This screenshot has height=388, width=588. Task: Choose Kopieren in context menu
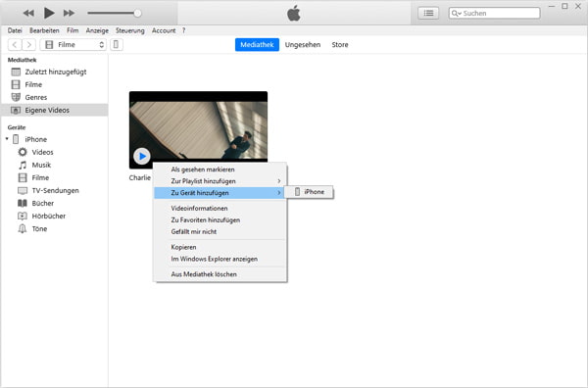pos(220,247)
